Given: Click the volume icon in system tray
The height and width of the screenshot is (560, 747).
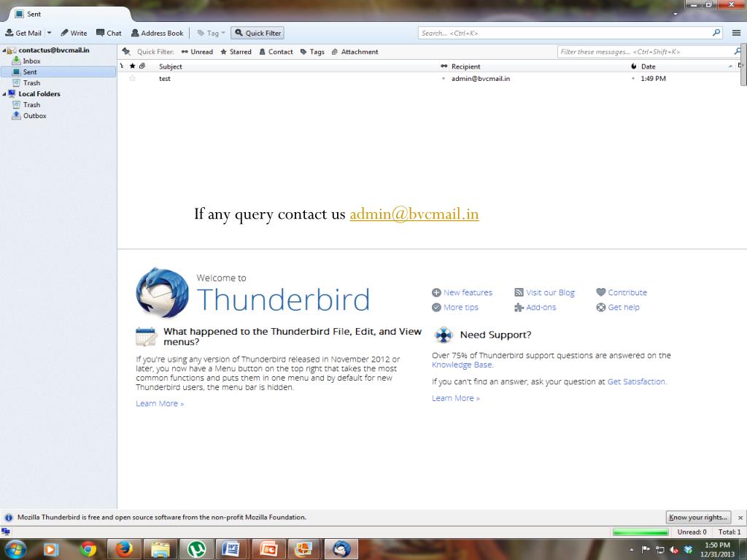Looking at the screenshot, I should (673, 550).
